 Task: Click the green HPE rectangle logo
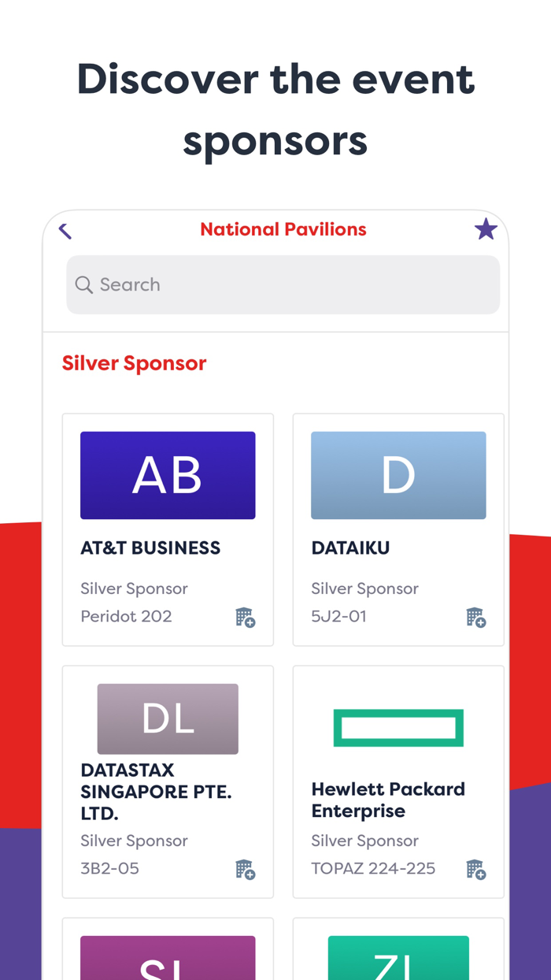(x=398, y=727)
